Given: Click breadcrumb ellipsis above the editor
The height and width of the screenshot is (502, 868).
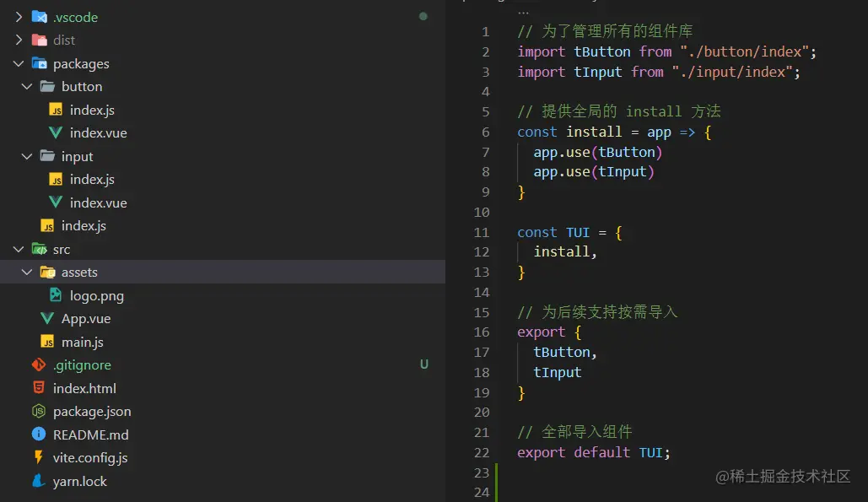Looking at the screenshot, I should click(x=523, y=11).
